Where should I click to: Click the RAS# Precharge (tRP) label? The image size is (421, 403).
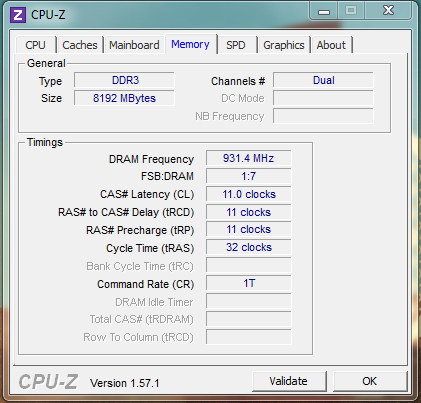coord(140,230)
